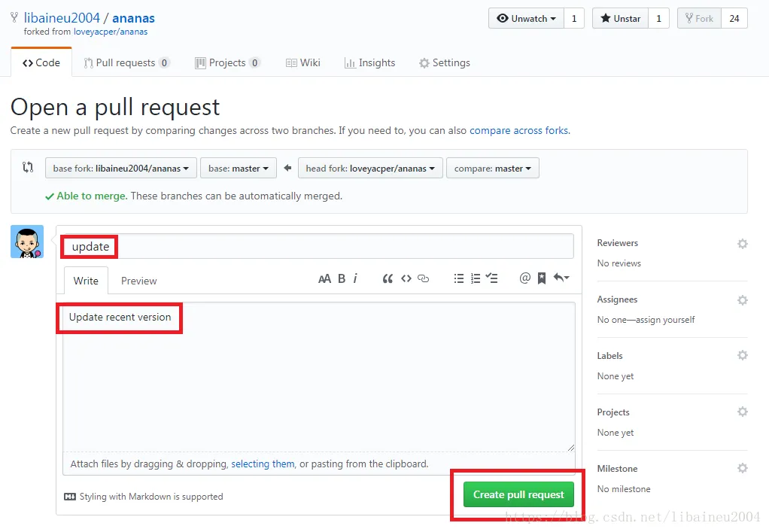This screenshot has width=769, height=532.
Task: Open the loveyacper/ananas source link
Action: [x=111, y=32]
